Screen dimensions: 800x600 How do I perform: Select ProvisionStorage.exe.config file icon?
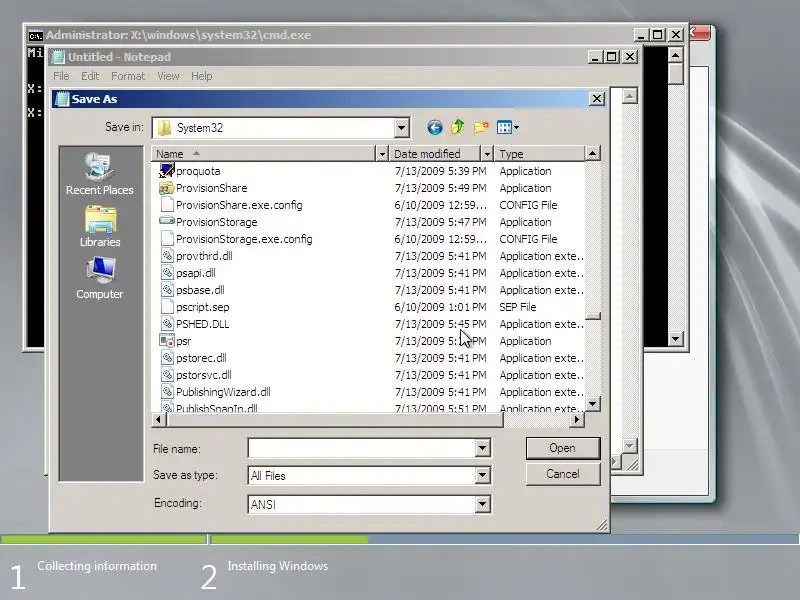click(167, 238)
